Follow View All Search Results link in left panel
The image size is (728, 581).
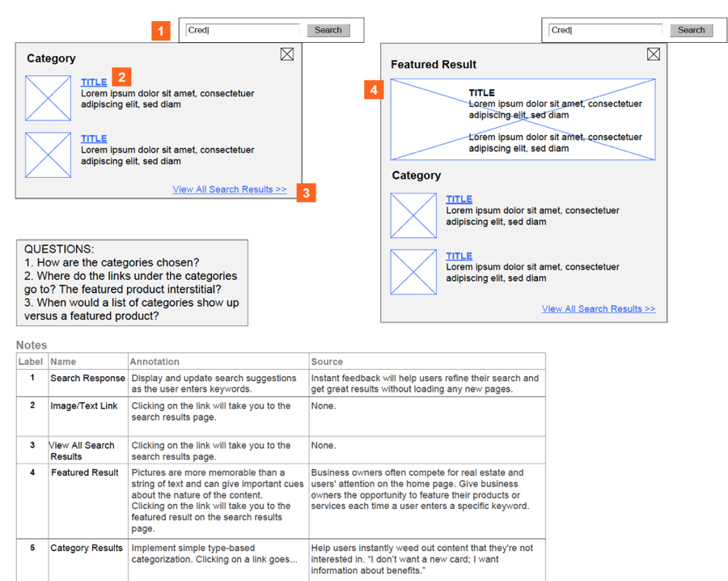pos(229,189)
